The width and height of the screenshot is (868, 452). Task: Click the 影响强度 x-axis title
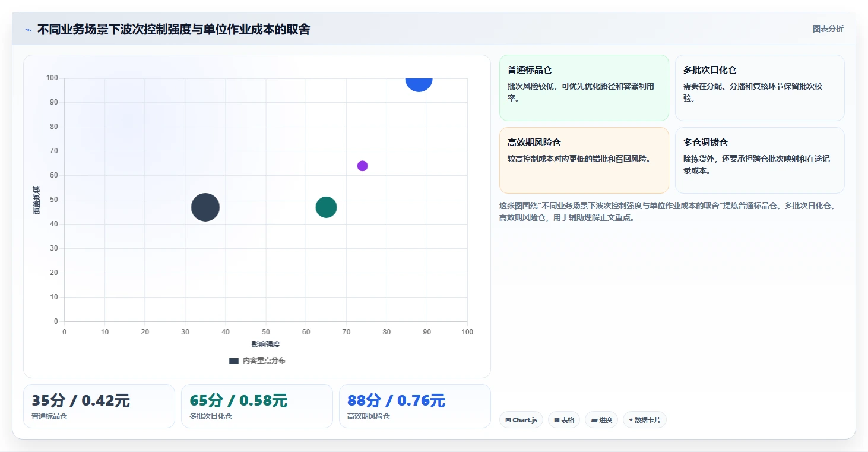coord(265,344)
